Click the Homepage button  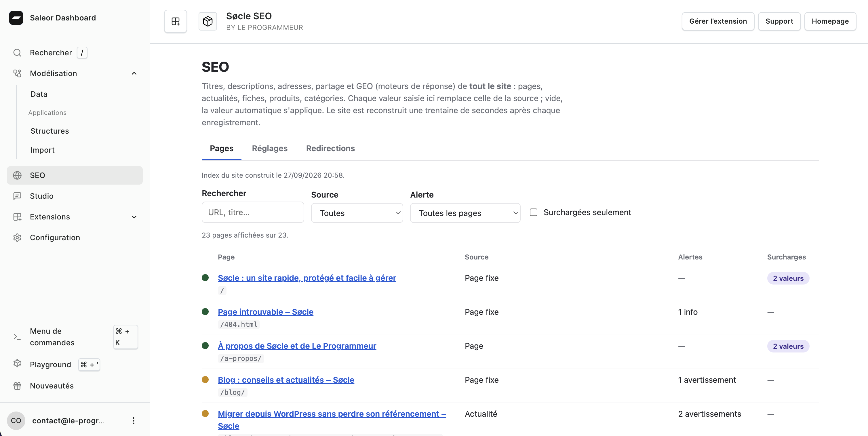830,21
